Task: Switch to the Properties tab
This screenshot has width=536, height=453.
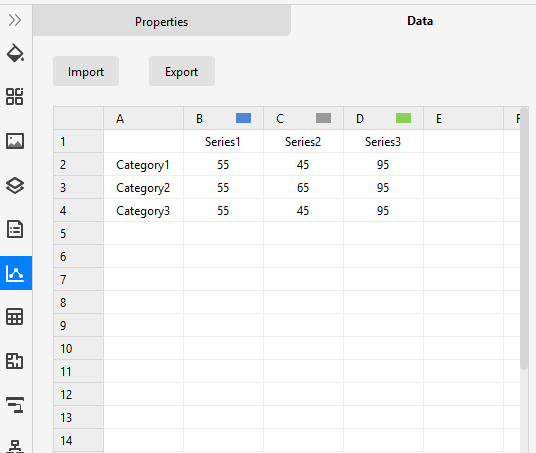Action: [161, 22]
